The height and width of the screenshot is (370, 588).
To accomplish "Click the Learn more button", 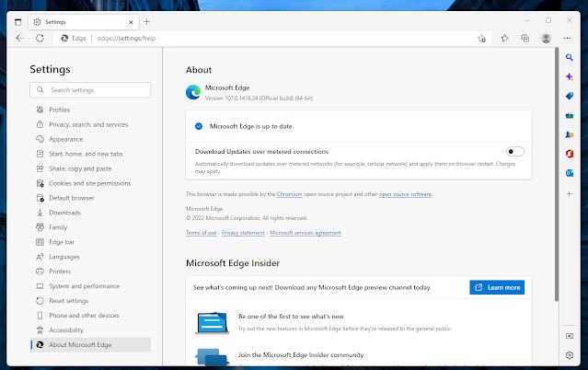I will [497, 287].
